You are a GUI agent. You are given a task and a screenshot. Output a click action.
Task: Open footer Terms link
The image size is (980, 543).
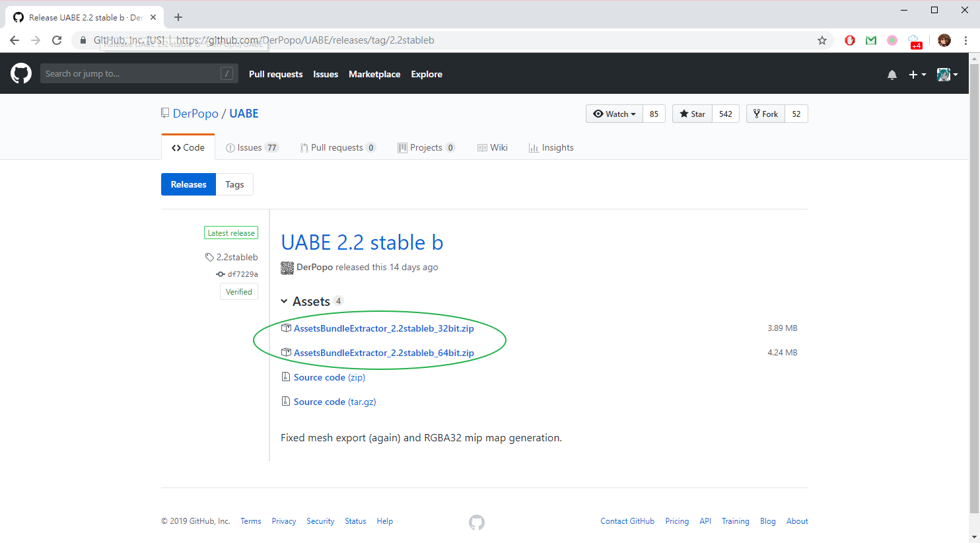(251, 521)
